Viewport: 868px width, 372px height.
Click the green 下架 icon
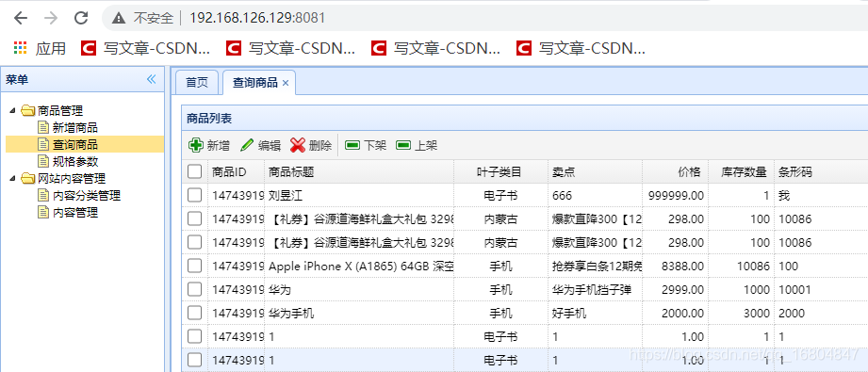pos(352,145)
